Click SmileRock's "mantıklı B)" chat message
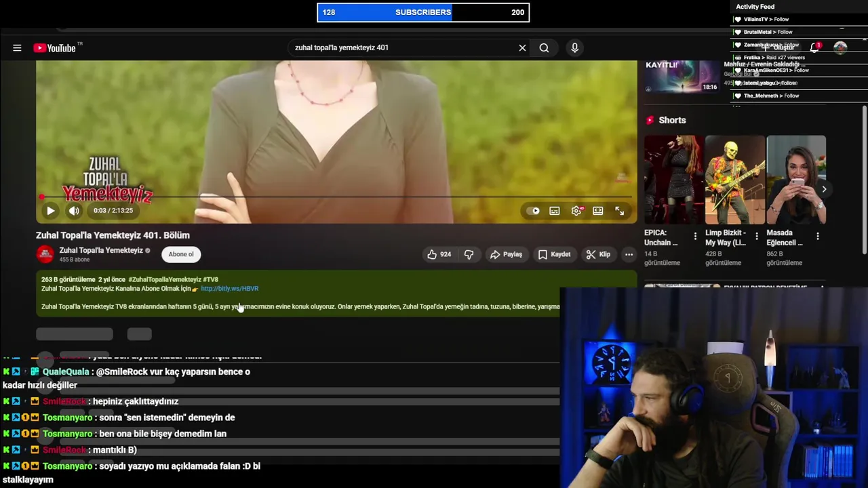868x488 pixels. [x=115, y=450]
